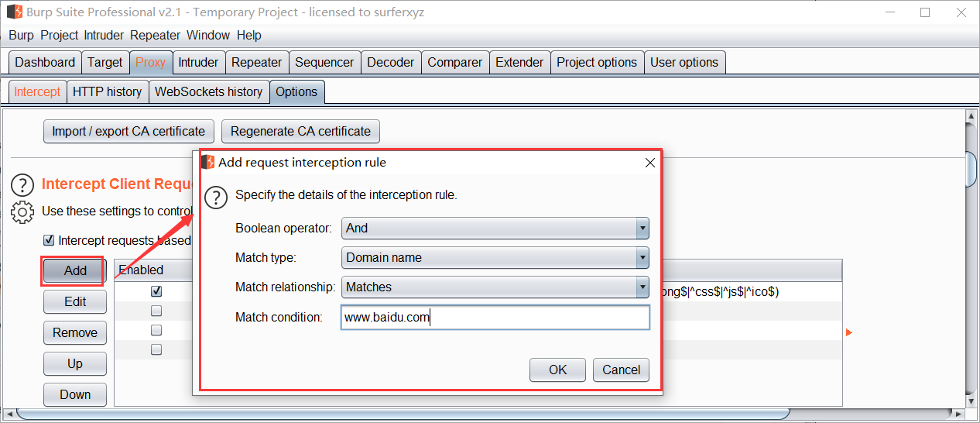Image resolution: width=980 pixels, height=423 pixels.
Task: Click the Remove rule button
Action: point(75,333)
